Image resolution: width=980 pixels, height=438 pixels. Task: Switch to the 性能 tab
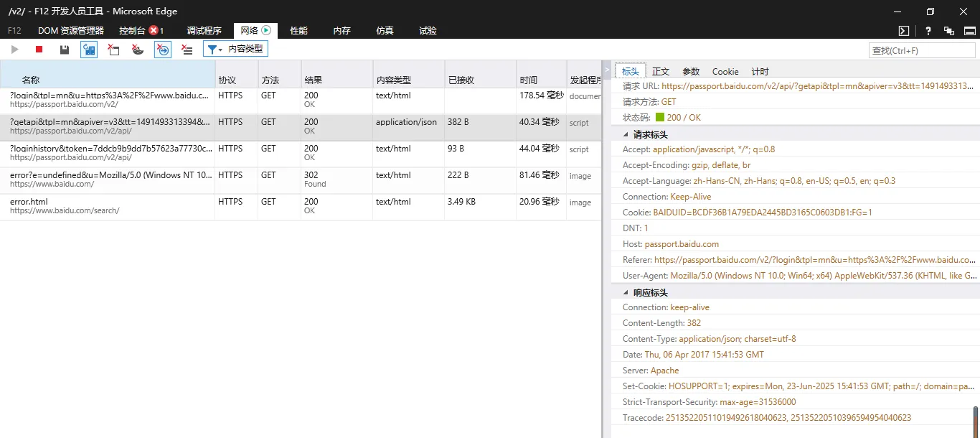[298, 31]
